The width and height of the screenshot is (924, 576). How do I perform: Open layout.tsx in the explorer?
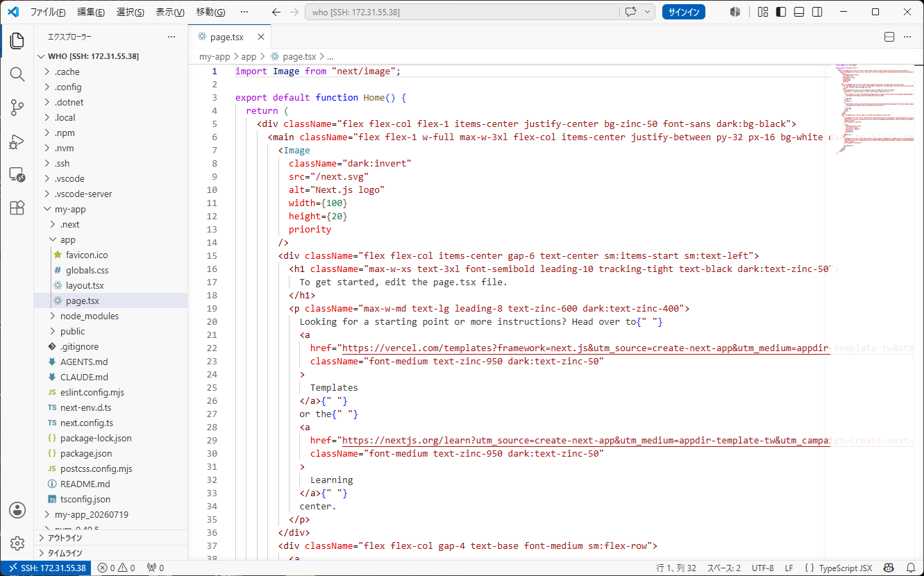click(111, 285)
